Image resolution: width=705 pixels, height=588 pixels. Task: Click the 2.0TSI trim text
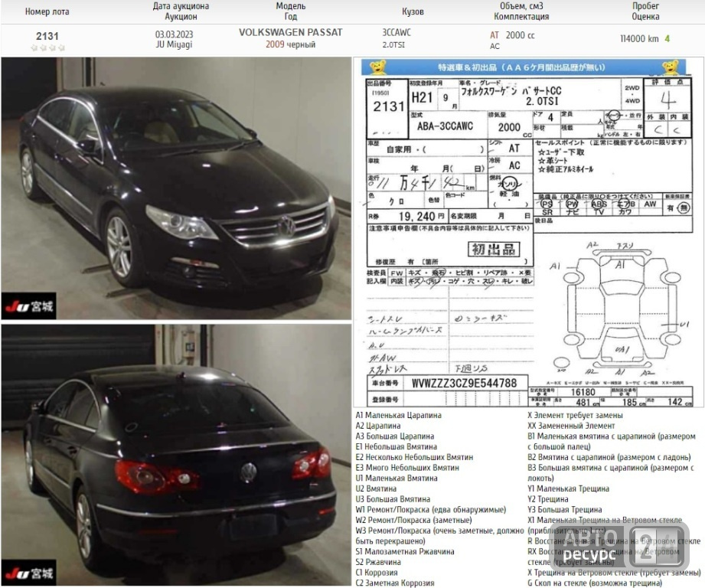393,44
